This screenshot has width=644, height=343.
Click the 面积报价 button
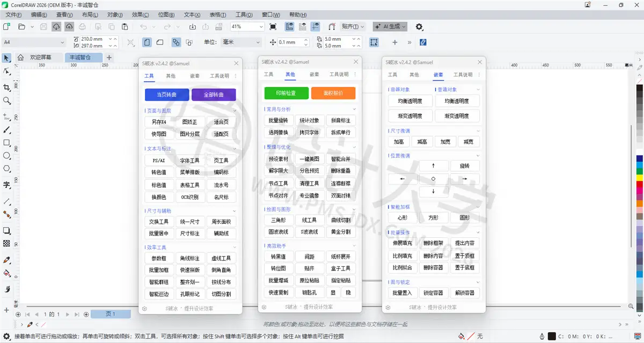point(333,93)
